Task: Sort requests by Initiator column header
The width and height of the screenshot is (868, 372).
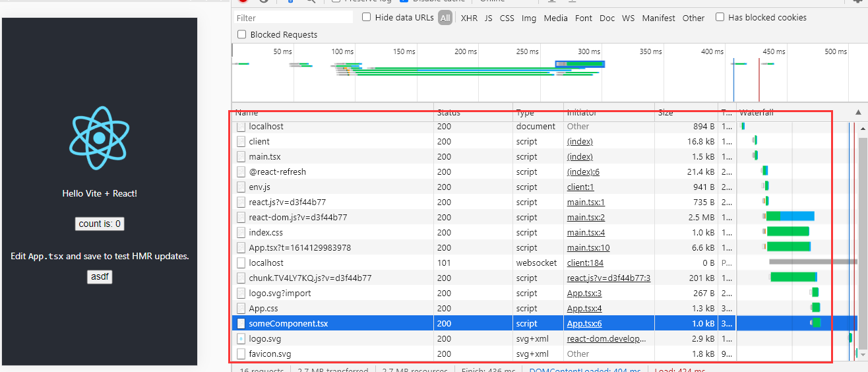Action: [609, 113]
